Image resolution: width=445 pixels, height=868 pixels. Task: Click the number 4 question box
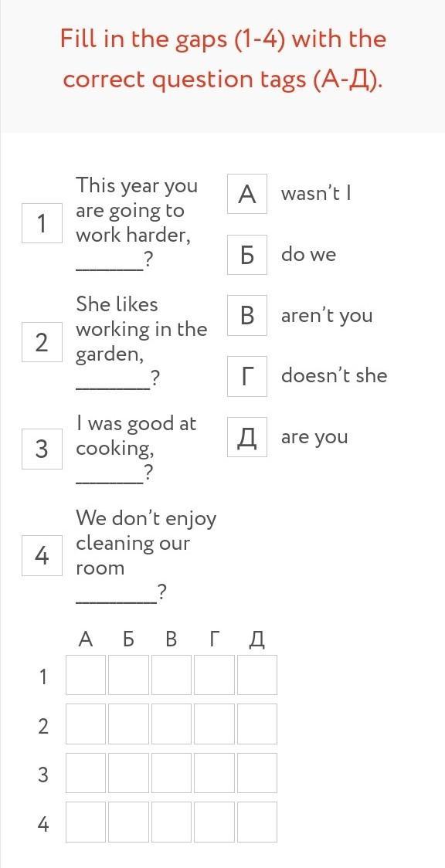click(x=42, y=556)
